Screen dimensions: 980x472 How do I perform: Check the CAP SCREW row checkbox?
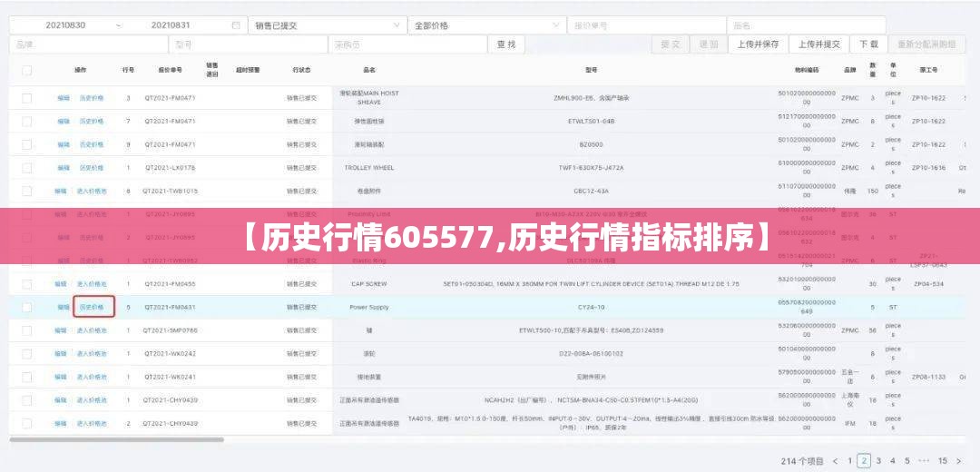[27, 284]
